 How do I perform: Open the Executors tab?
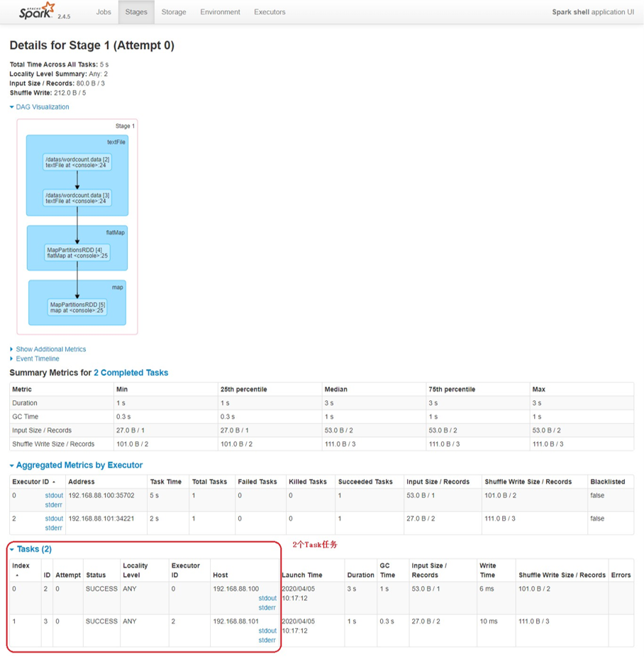point(270,12)
